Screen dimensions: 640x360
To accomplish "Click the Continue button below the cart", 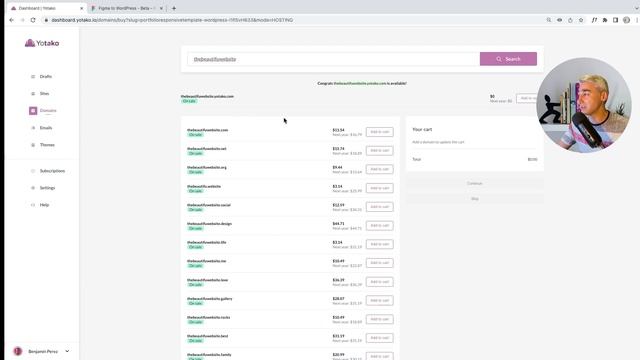I will (475, 184).
